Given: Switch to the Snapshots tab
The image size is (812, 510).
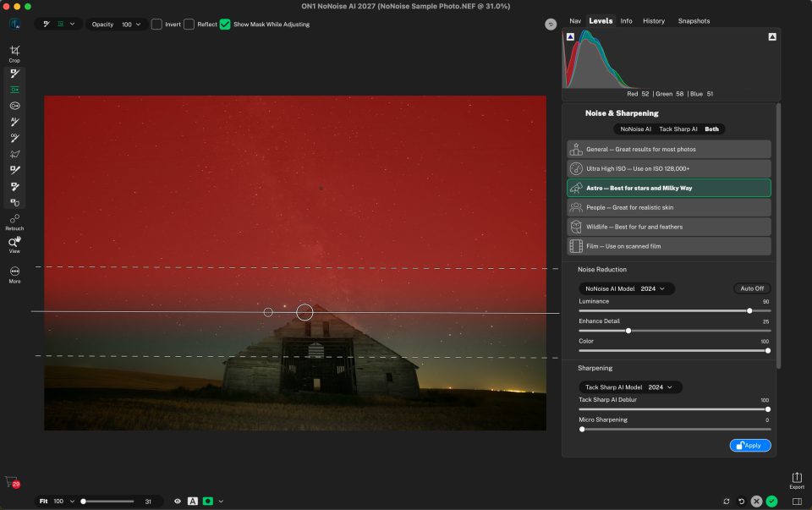Looking at the screenshot, I should pyautogui.click(x=694, y=21).
